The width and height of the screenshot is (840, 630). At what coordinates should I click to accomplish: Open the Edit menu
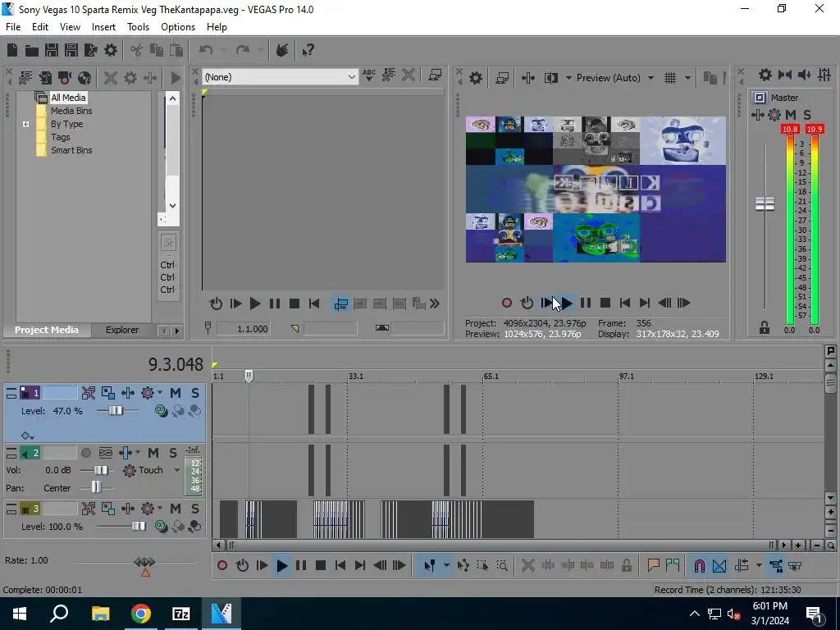pyautogui.click(x=40, y=27)
